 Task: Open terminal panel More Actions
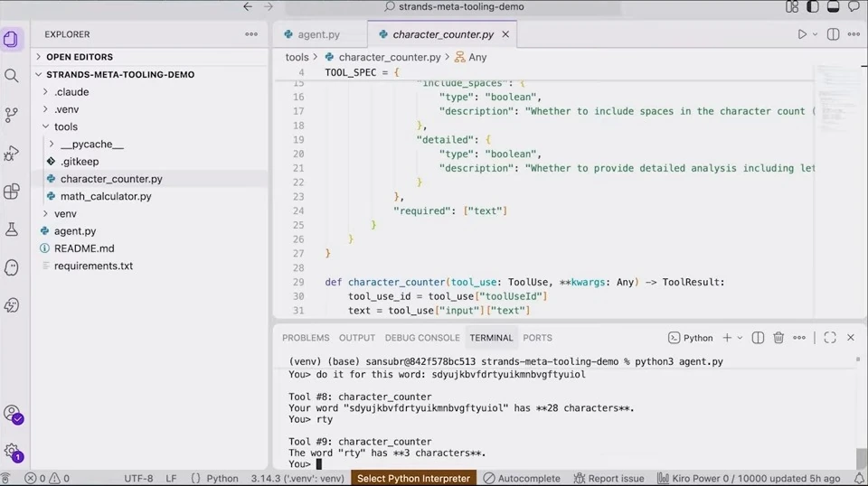click(x=798, y=338)
